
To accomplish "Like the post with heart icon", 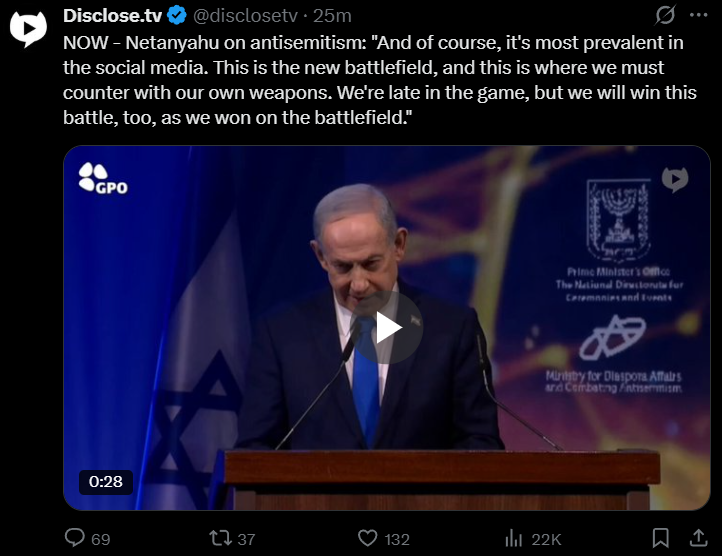I will tap(367, 538).
